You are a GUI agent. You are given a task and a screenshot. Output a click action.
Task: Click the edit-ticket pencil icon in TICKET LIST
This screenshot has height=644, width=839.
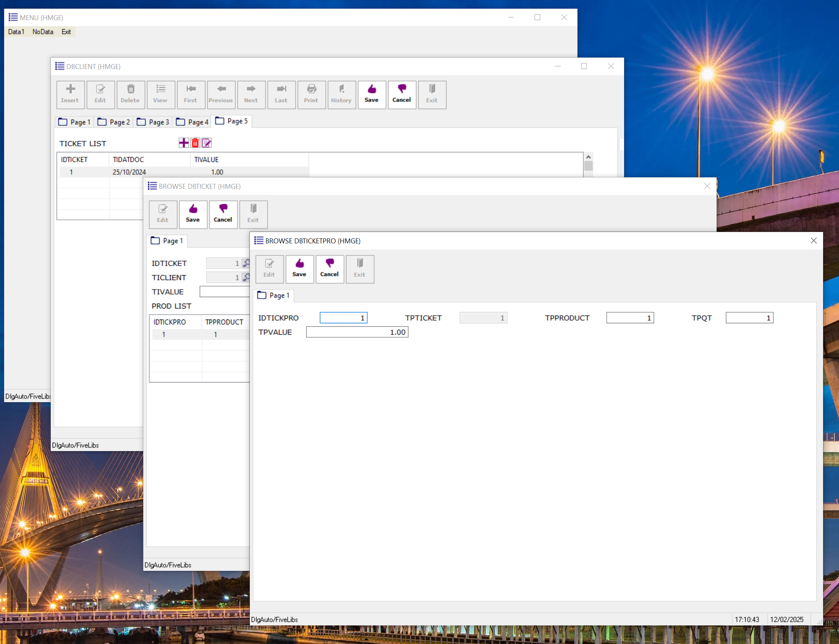coord(207,143)
